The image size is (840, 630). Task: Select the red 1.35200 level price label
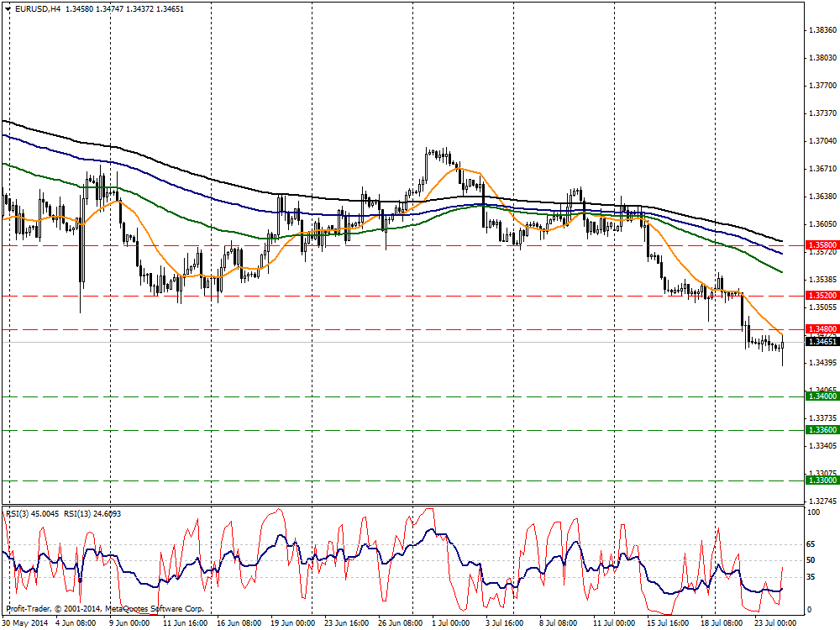click(x=822, y=296)
